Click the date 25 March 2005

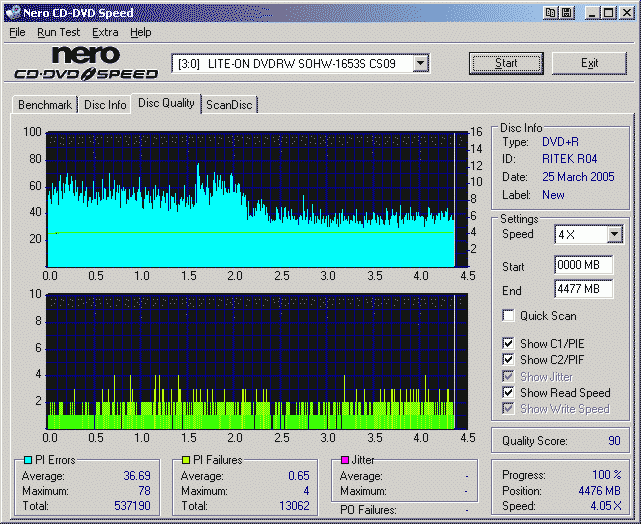578,177
